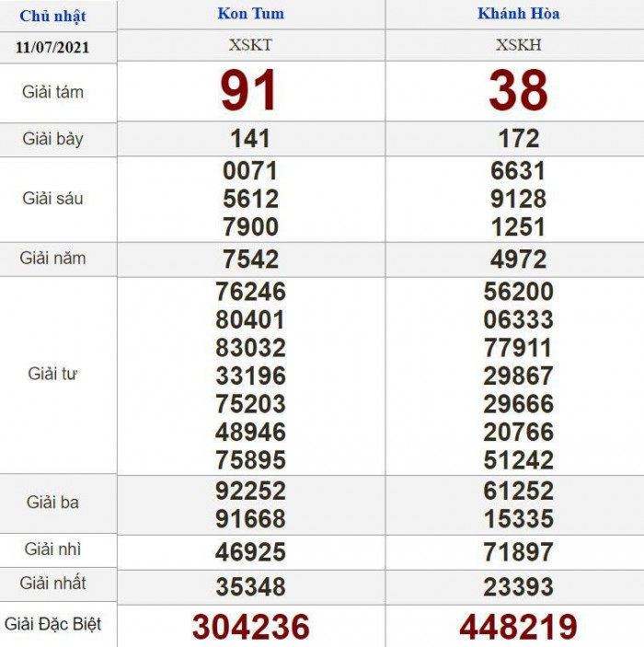The height and width of the screenshot is (647, 644).
Task: Click the date 11/07/2021 cell
Action: pyautogui.click(x=52, y=47)
